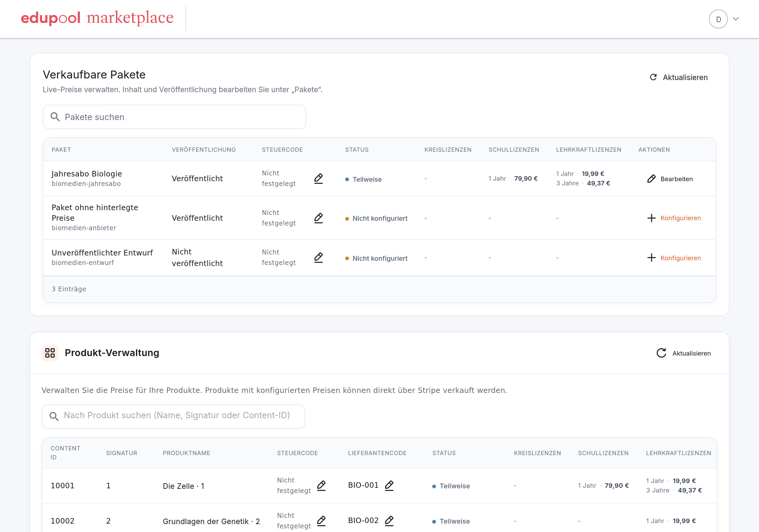Click the product name Grundlagen der Genetik · 2
This screenshot has height=532, width=759.
pos(211,521)
